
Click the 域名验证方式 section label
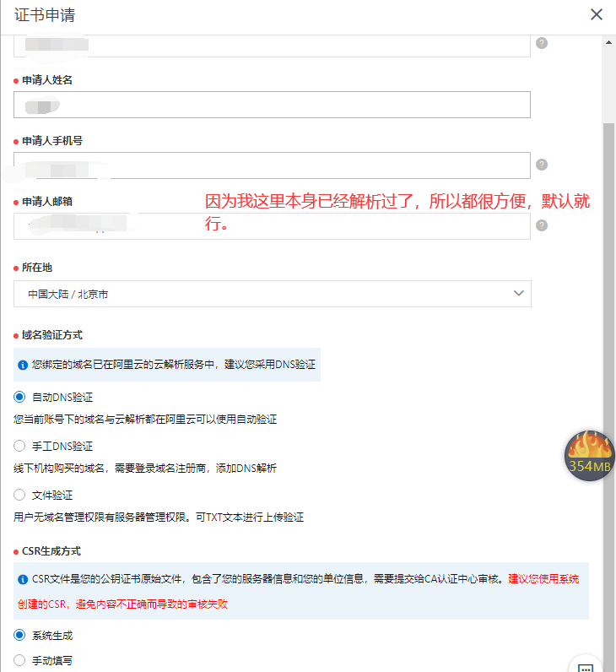[x=51, y=335]
